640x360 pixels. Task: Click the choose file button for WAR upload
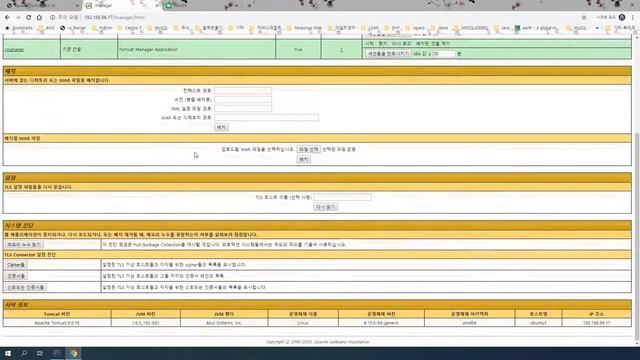(x=309, y=149)
